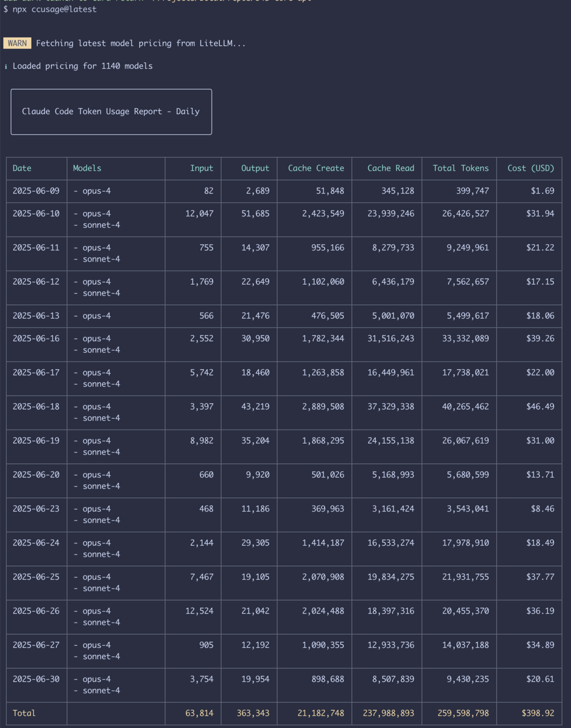Click the 63,814 input total
The width and height of the screenshot is (571, 728).
coord(200,713)
